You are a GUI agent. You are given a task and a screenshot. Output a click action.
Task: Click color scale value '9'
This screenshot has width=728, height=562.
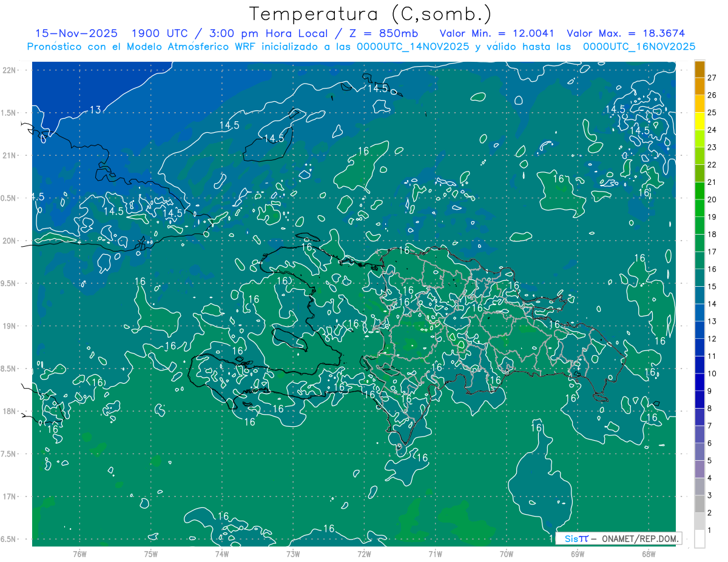coord(710,391)
